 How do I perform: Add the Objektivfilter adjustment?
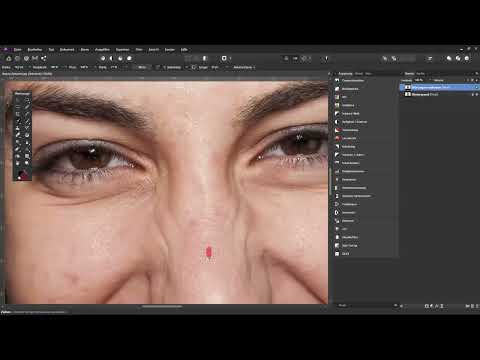[350, 237]
